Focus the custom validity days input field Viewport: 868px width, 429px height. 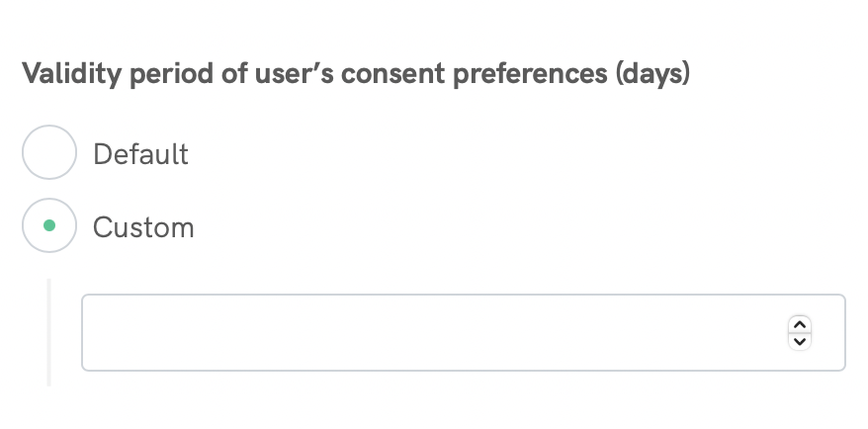tap(435, 332)
